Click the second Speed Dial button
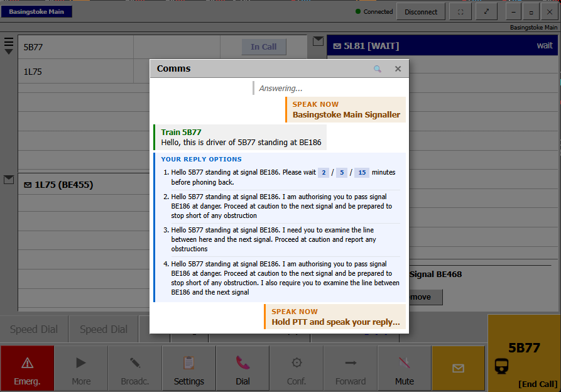 tap(104, 329)
